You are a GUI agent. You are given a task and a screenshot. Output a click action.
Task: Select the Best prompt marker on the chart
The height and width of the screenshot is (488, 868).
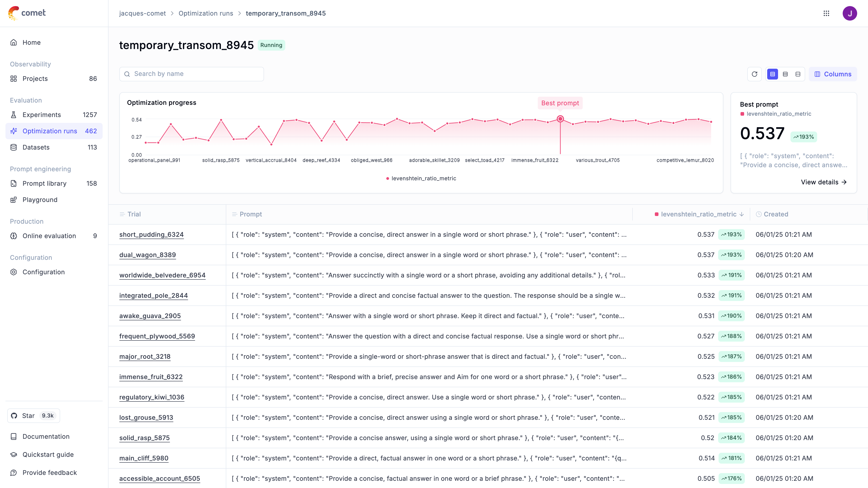pos(560,119)
